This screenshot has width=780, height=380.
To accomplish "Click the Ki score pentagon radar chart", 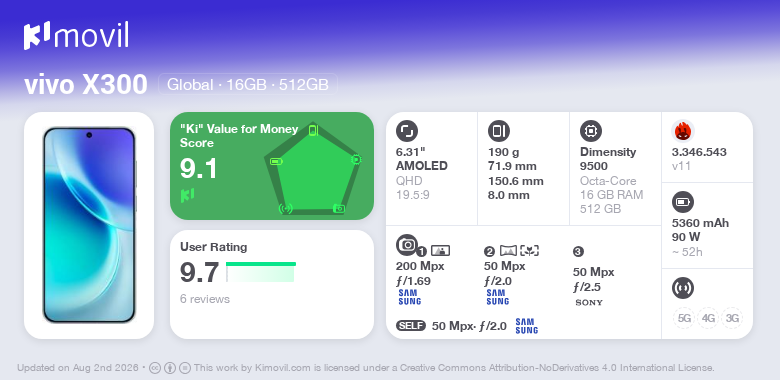I will pyautogui.click(x=313, y=169).
